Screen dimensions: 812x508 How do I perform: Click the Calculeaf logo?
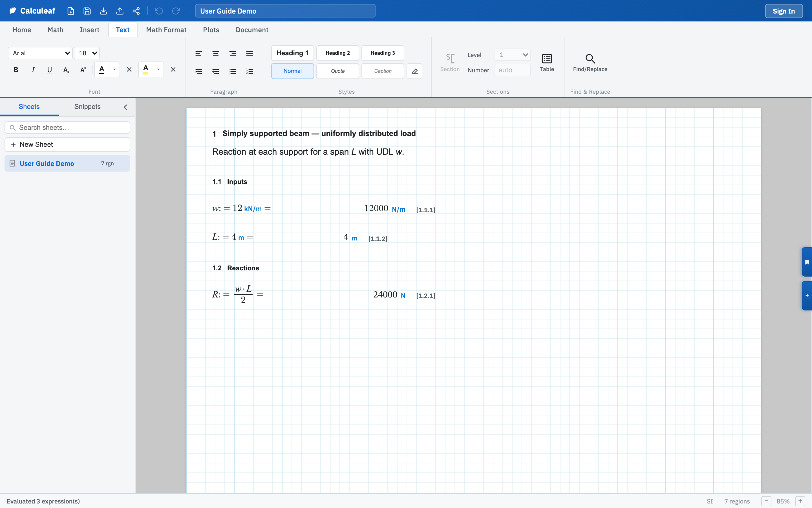pyautogui.click(x=32, y=11)
